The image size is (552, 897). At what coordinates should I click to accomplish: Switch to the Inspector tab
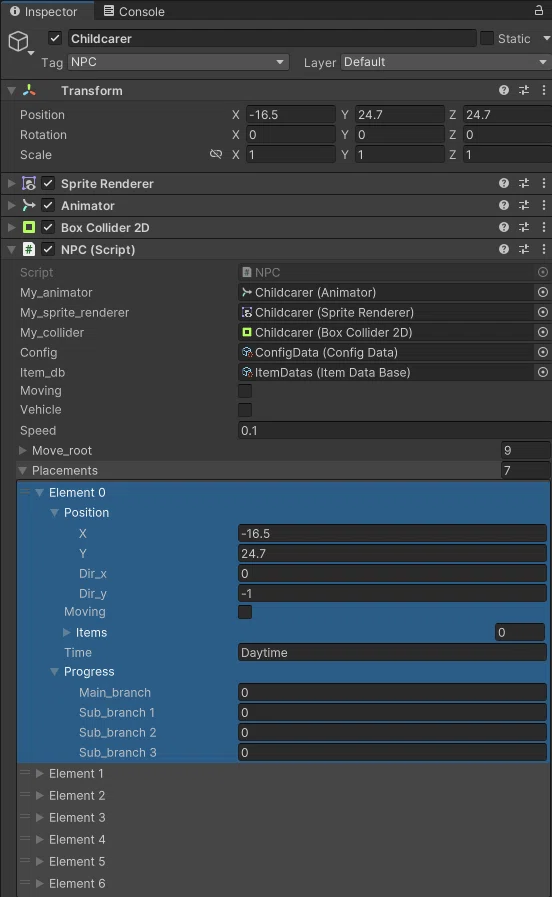tap(44, 11)
